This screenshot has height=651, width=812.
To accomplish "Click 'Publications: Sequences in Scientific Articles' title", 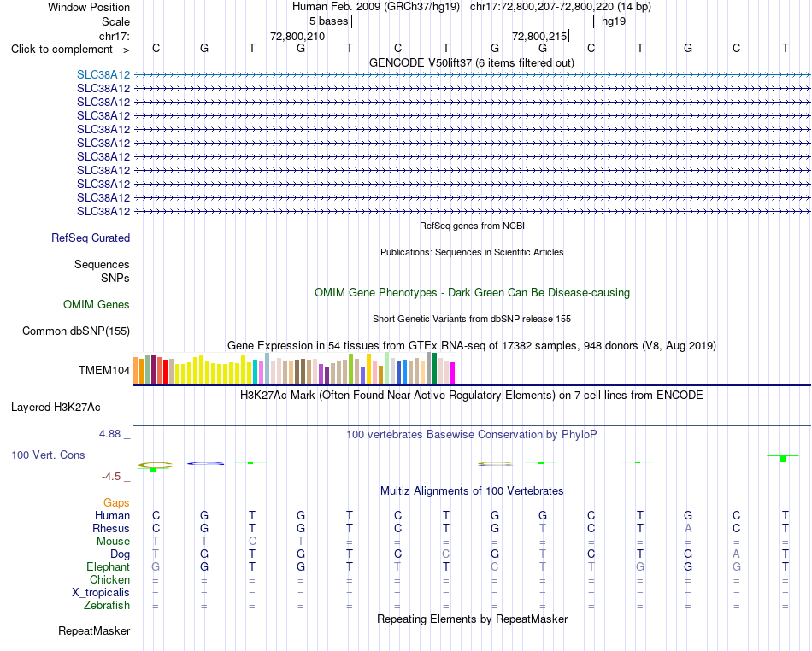I will [x=472, y=253].
